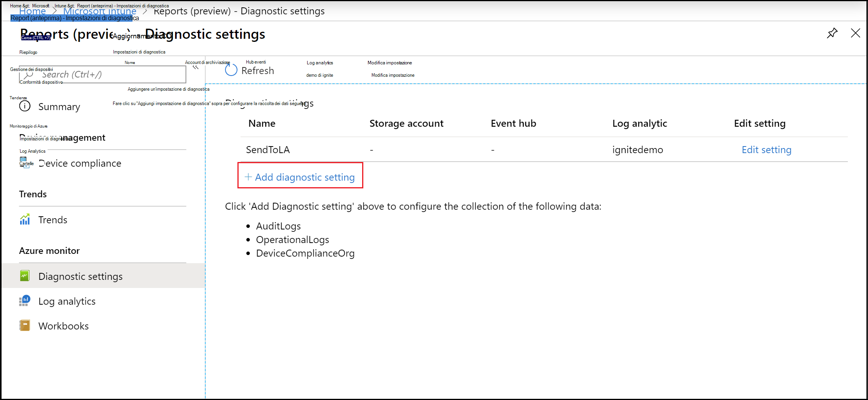Screen dimensions: 868x400
Task: Go to Microsoft Intune breadcrumb
Action: click(x=100, y=11)
